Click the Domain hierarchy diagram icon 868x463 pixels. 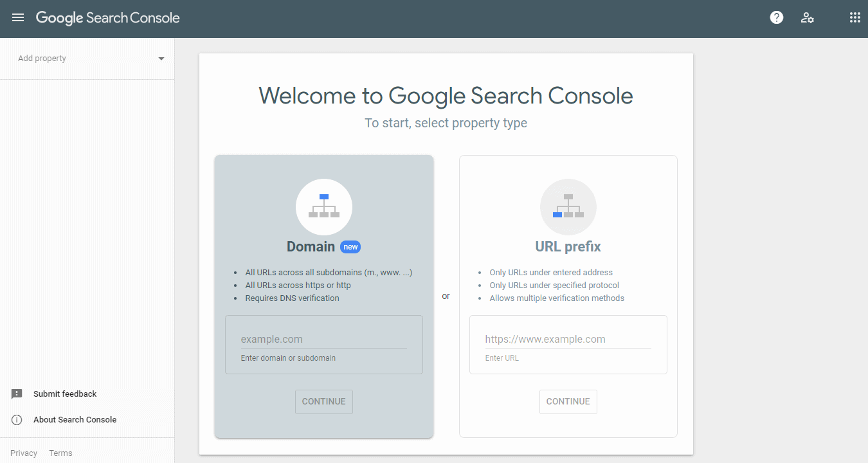tap(324, 207)
